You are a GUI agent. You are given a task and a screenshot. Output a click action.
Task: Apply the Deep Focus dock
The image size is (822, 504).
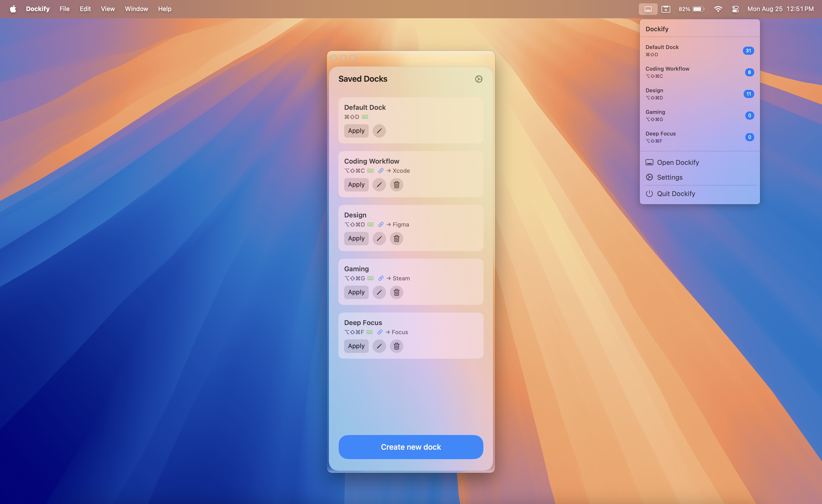tap(356, 346)
